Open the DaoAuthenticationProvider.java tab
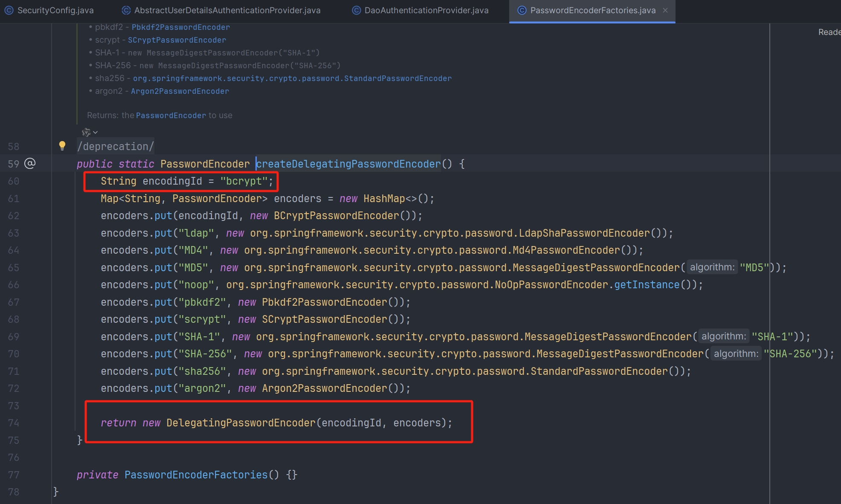This screenshot has width=841, height=504. 426,10
